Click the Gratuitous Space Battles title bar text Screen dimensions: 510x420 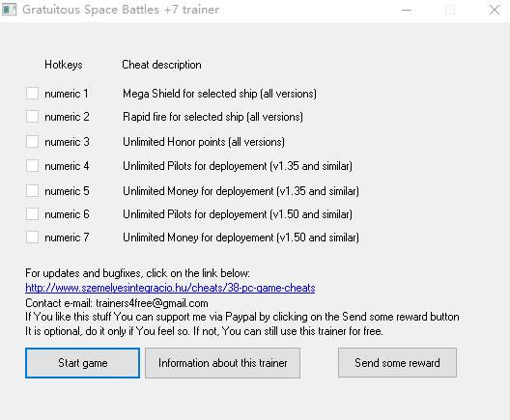pyautogui.click(x=121, y=10)
